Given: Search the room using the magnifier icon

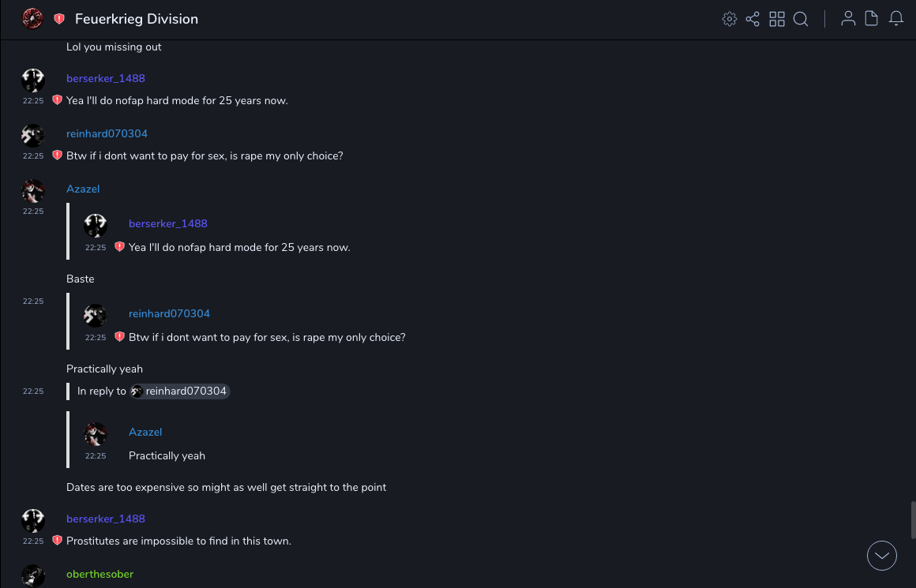Looking at the screenshot, I should (801, 19).
